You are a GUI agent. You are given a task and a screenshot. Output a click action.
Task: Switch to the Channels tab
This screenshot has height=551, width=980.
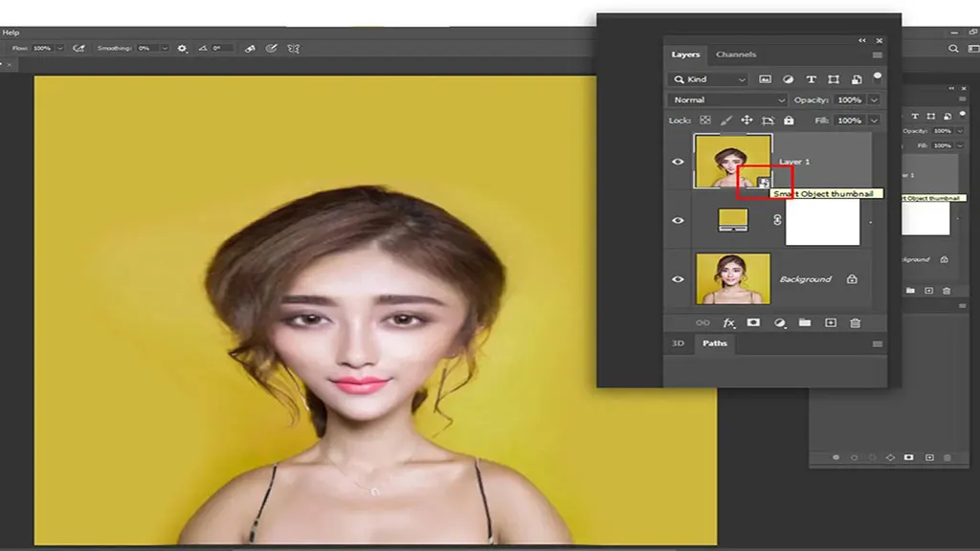pos(736,55)
